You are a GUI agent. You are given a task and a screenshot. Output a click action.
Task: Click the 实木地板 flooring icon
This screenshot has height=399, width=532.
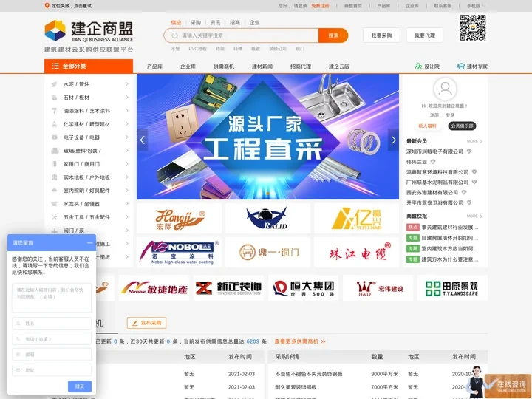pos(54,177)
